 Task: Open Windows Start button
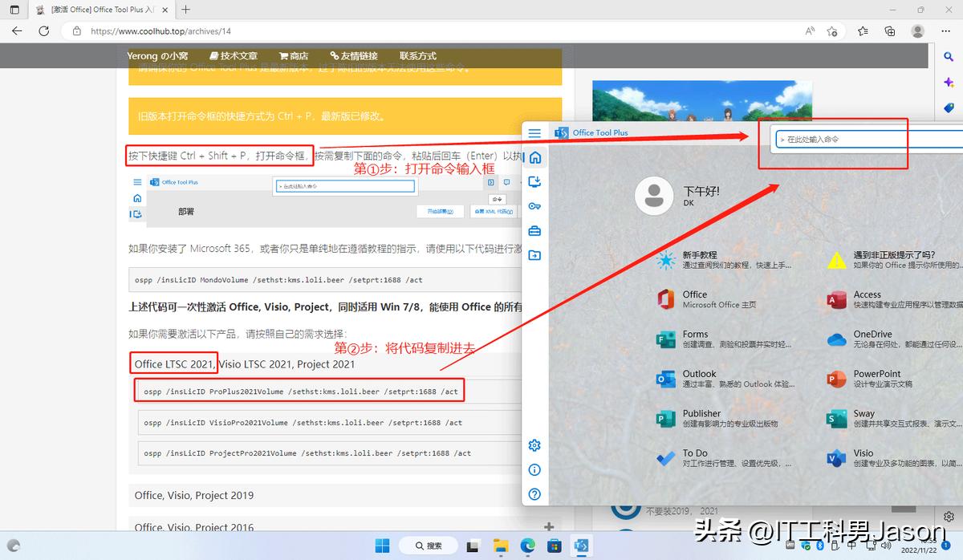pos(383,546)
